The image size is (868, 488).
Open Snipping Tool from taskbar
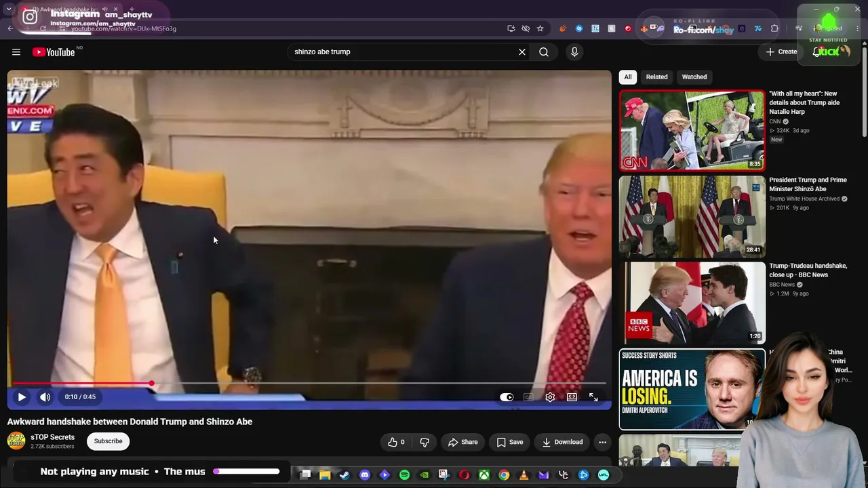pyautogui.click(x=444, y=475)
